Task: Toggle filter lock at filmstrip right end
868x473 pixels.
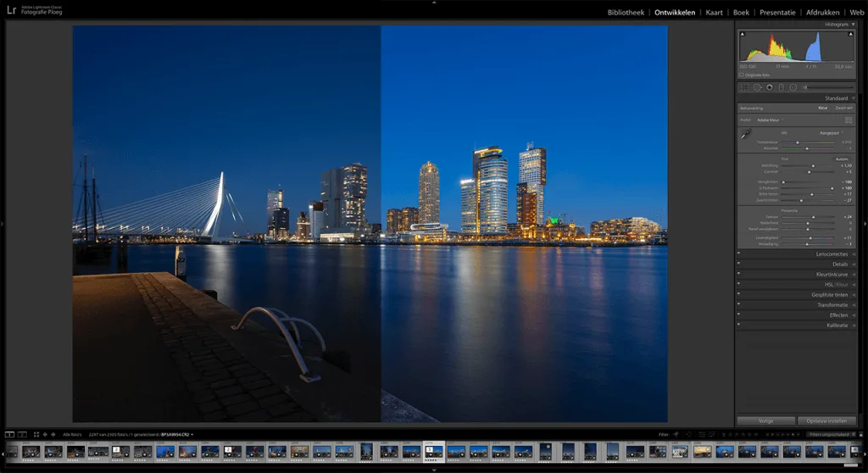Action: [861, 435]
